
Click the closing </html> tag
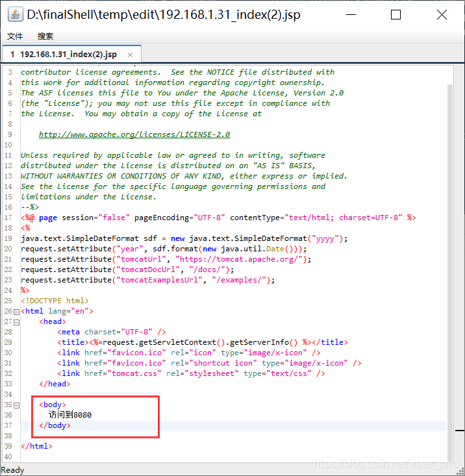36,446
